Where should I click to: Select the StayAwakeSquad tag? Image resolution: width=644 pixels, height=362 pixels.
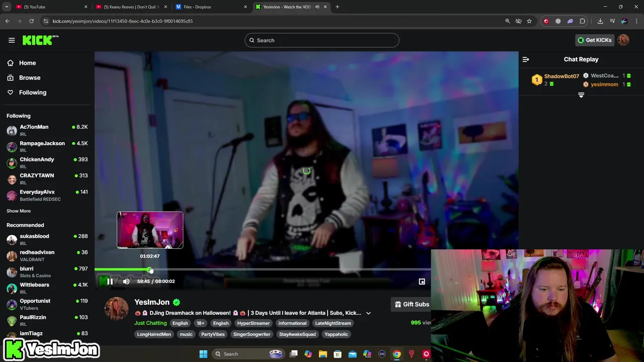click(x=297, y=334)
